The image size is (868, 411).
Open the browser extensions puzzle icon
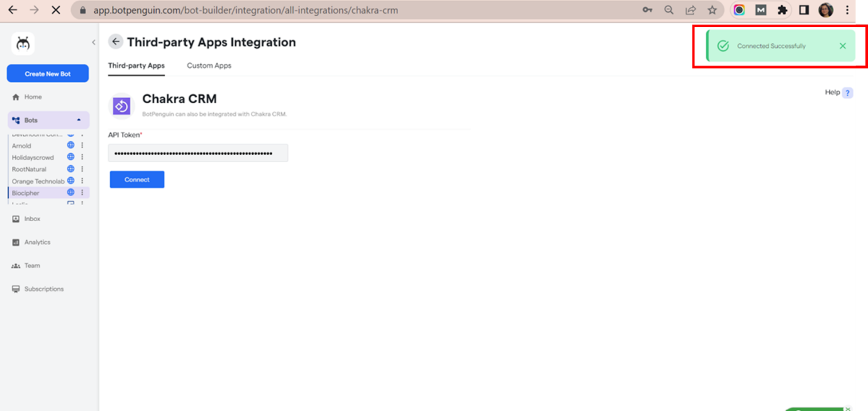[782, 10]
